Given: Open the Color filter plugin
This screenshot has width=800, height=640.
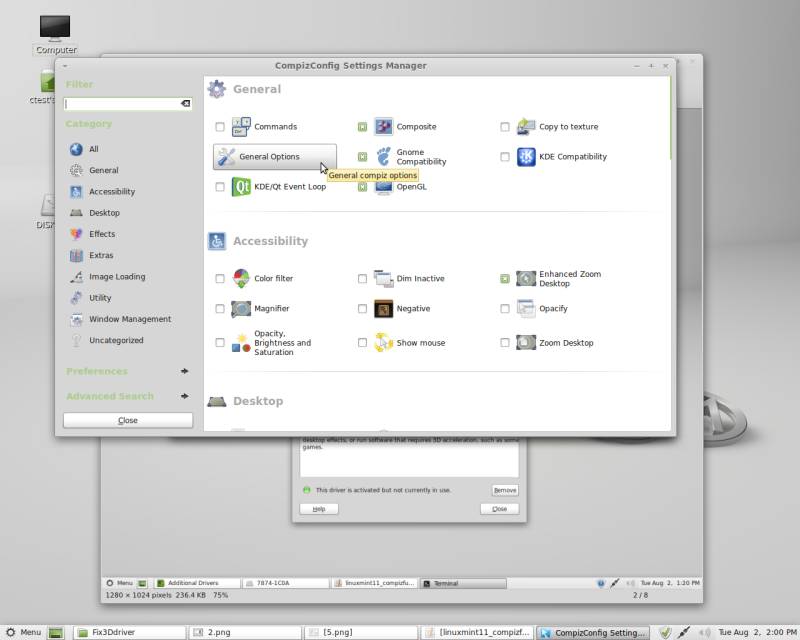Looking at the screenshot, I should coord(263,279).
